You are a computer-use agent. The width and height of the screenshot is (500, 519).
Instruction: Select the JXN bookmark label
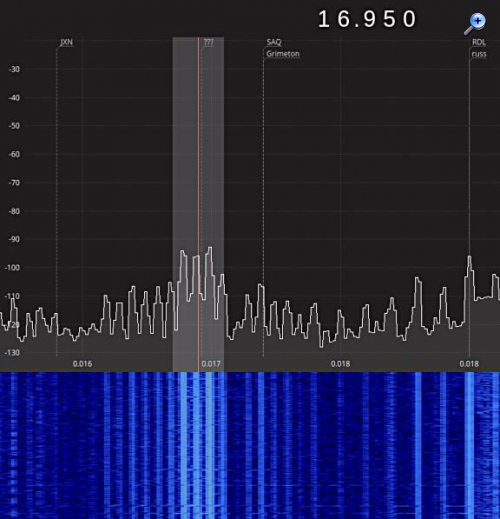coord(66,42)
